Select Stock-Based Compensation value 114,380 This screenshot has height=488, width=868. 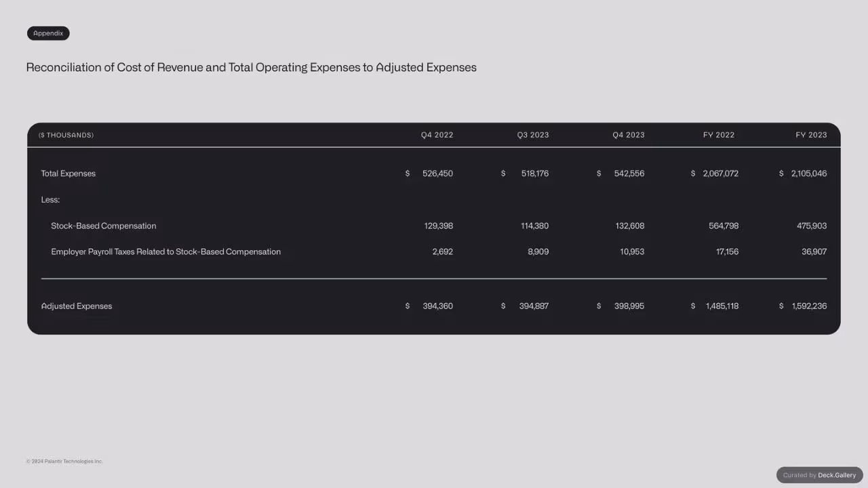click(535, 226)
